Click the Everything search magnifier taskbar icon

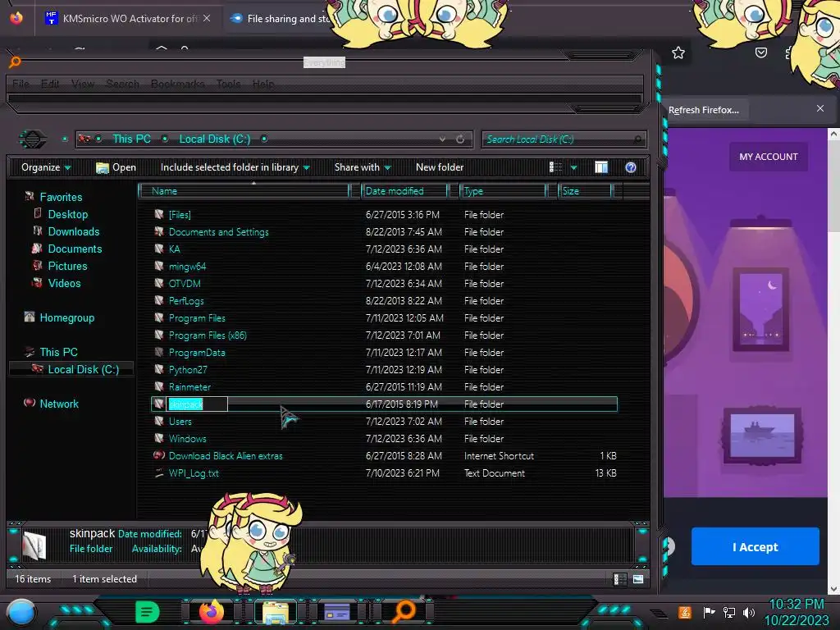click(404, 611)
